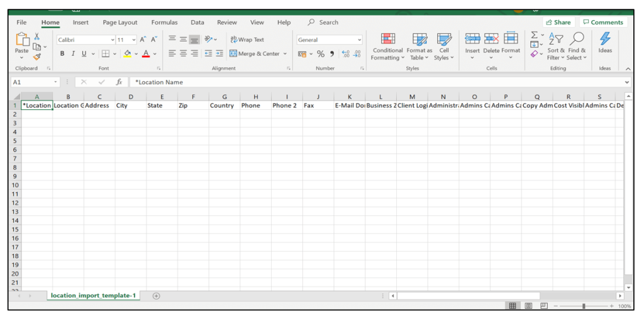The image size is (644, 319).
Task: Click Decrease Decimal icon
Action: pyautogui.click(x=357, y=54)
